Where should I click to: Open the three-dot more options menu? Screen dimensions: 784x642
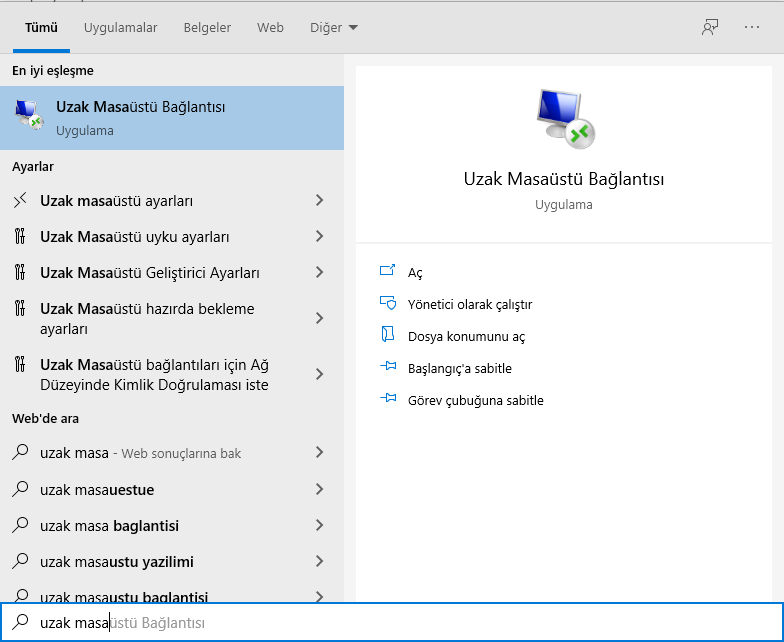pos(752,28)
